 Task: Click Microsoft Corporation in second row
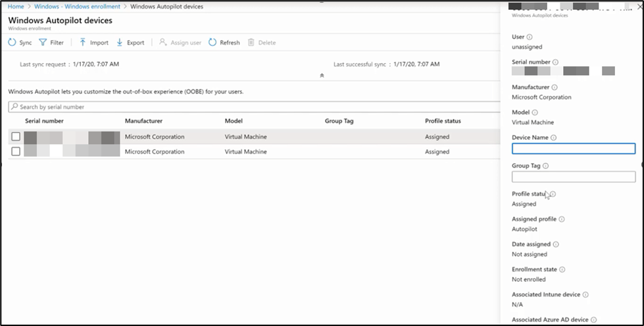click(x=155, y=152)
